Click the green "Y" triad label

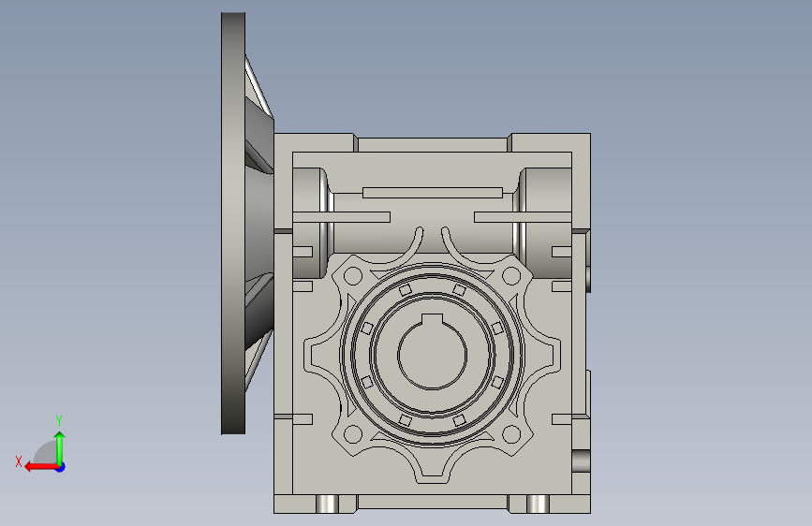coord(59,420)
